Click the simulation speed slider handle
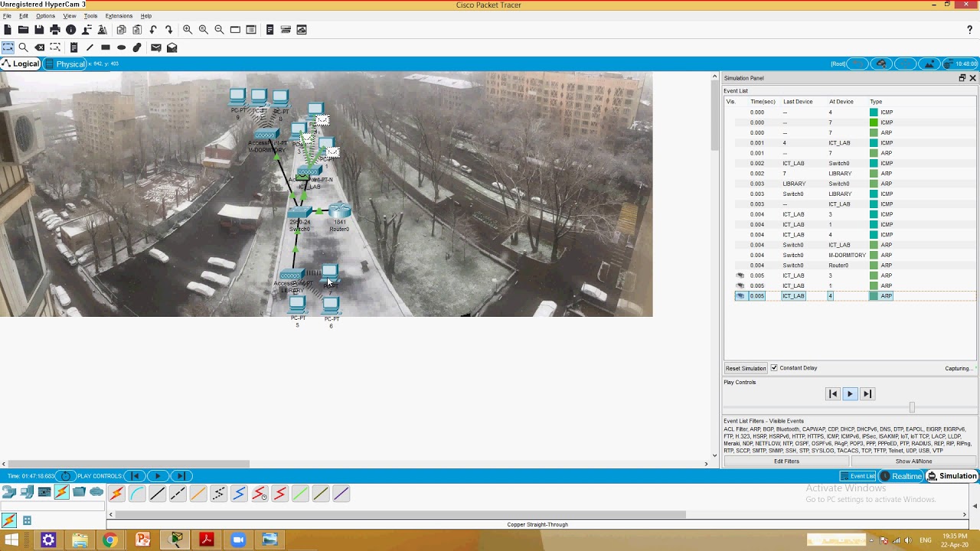980x551 pixels. coord(912,408)
